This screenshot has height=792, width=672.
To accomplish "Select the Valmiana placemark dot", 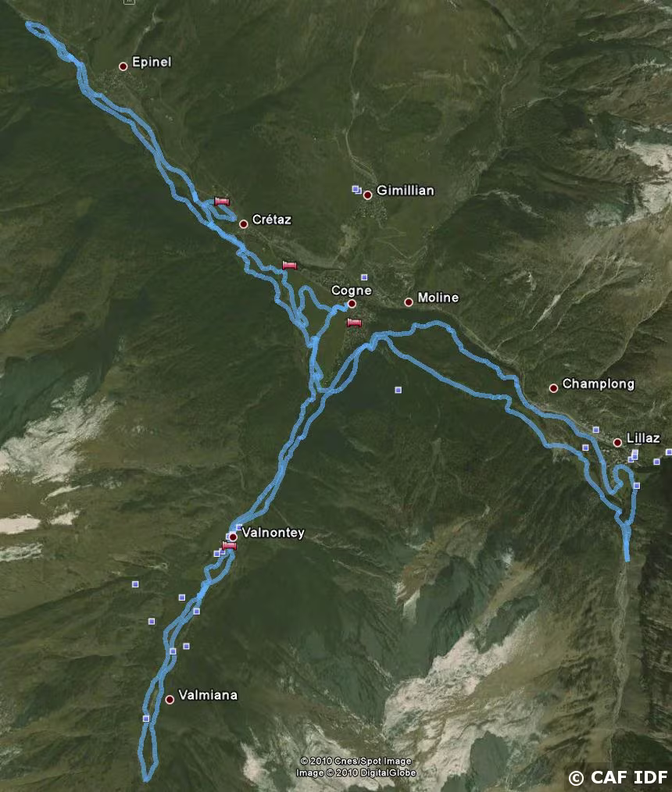I will [x=170, y=700].
